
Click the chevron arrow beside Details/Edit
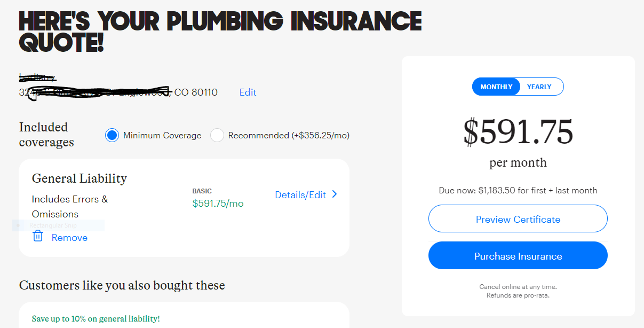335,194
